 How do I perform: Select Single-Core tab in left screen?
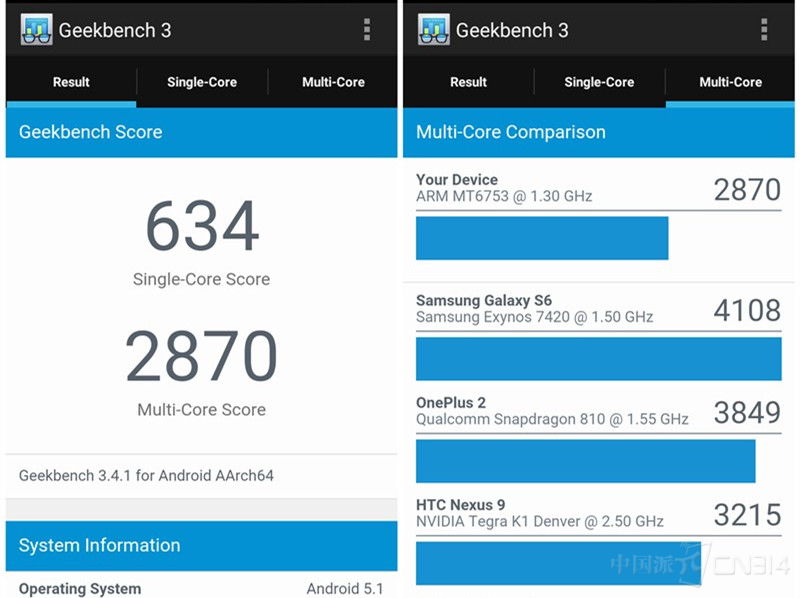point(202,82)
